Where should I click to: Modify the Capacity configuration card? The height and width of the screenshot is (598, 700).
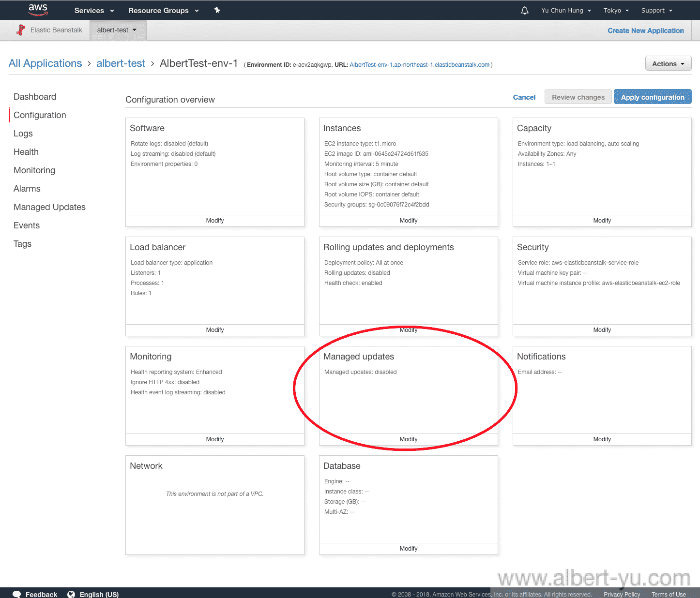(602, 221)
